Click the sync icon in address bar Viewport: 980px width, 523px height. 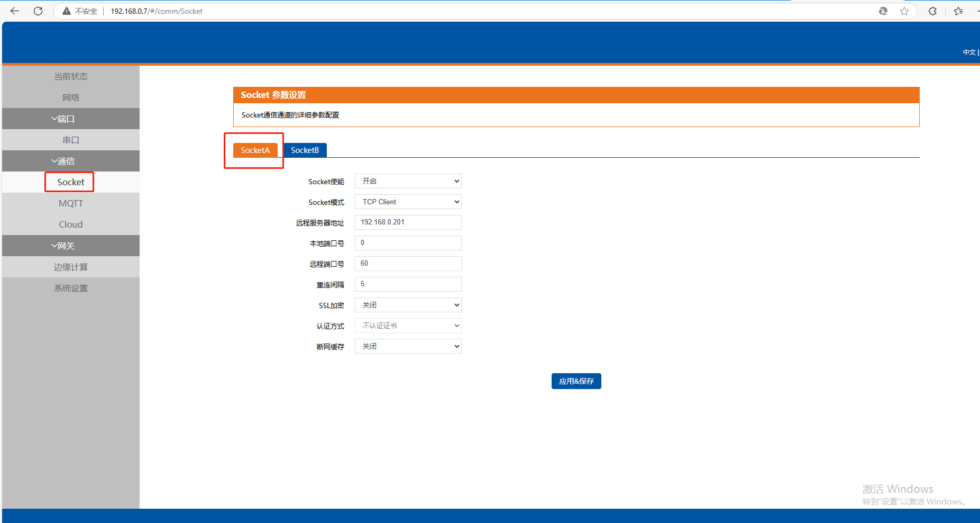point(883,11)
